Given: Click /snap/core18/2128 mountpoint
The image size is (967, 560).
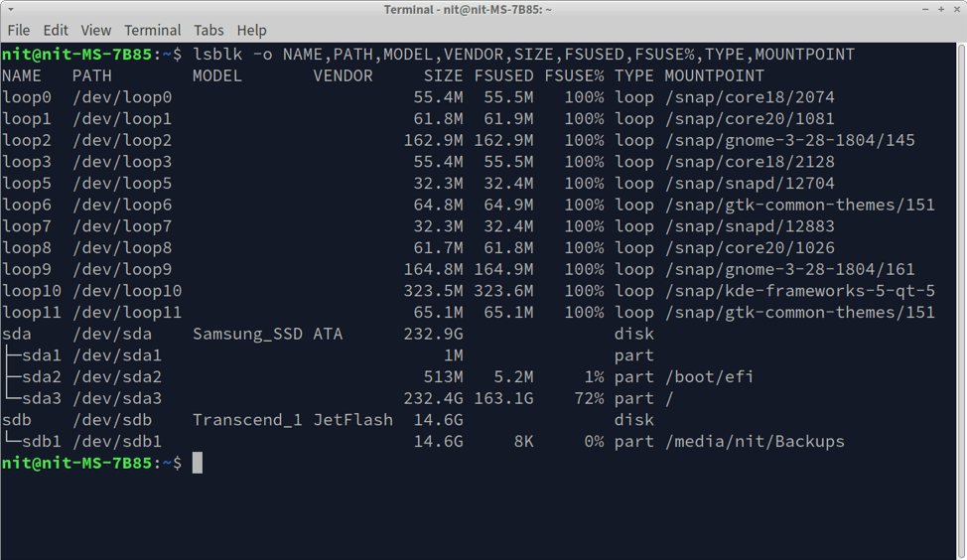Looking at the screenshot, I should tap(750, 162).
